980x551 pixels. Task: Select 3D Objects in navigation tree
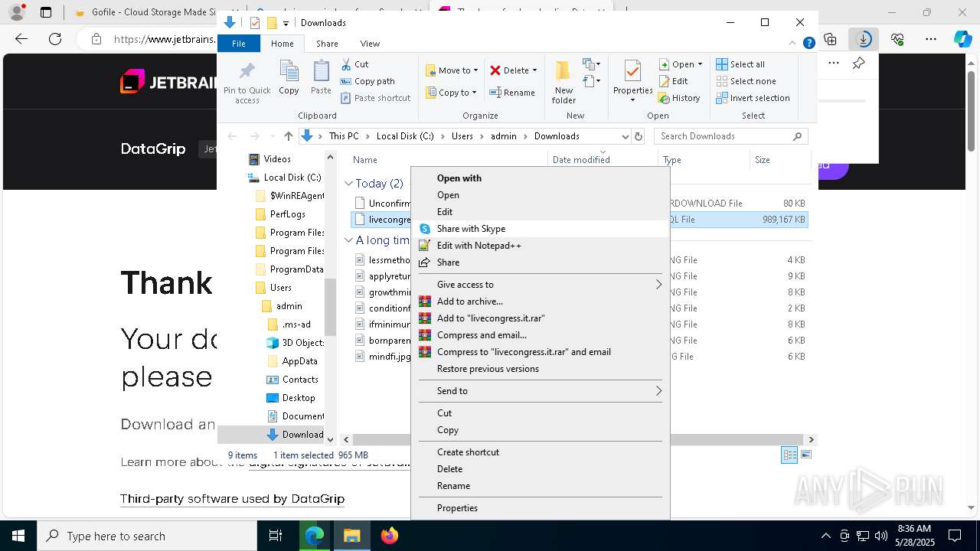(295, 343)
